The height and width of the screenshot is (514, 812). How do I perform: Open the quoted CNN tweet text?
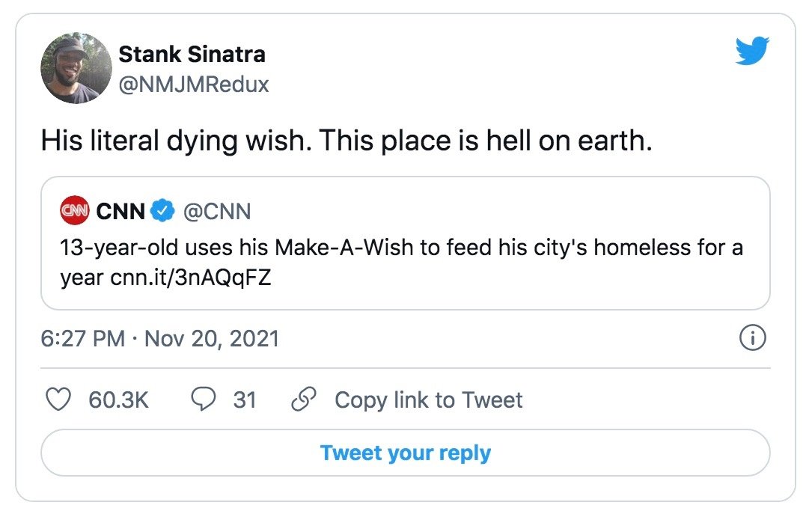[x=401, y=248]
